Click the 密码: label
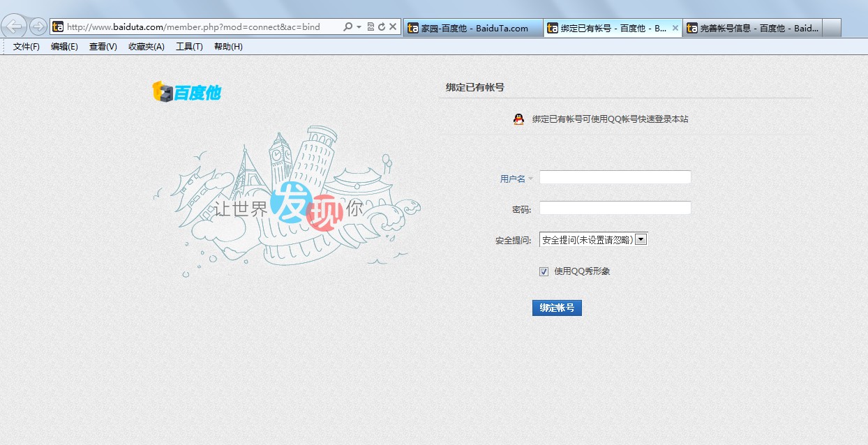The width and height of the screenshot is (868, 445). click(522, 210)
